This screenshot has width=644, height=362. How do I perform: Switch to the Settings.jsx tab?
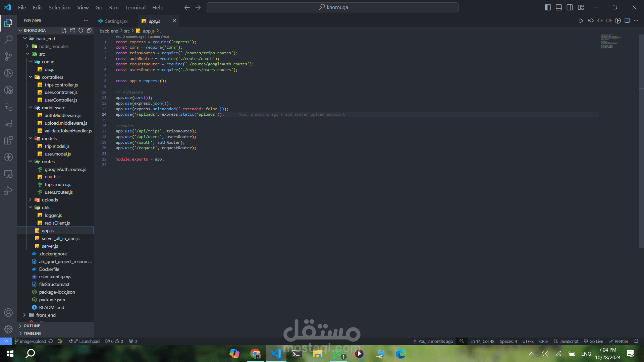(116, 21)
